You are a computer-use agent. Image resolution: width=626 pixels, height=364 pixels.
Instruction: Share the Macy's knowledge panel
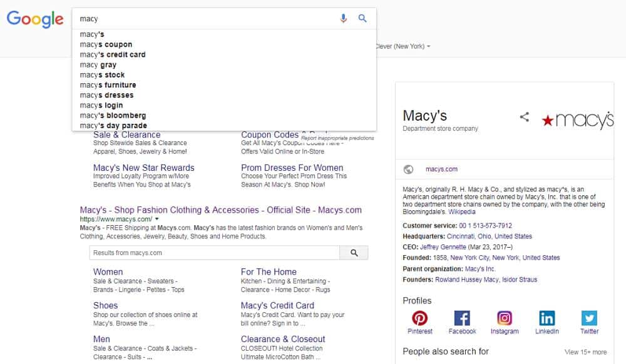pos(524,117)
